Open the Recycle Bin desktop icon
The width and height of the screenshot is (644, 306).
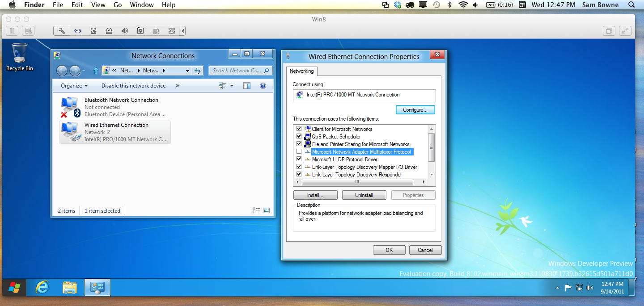pos(19,57)
